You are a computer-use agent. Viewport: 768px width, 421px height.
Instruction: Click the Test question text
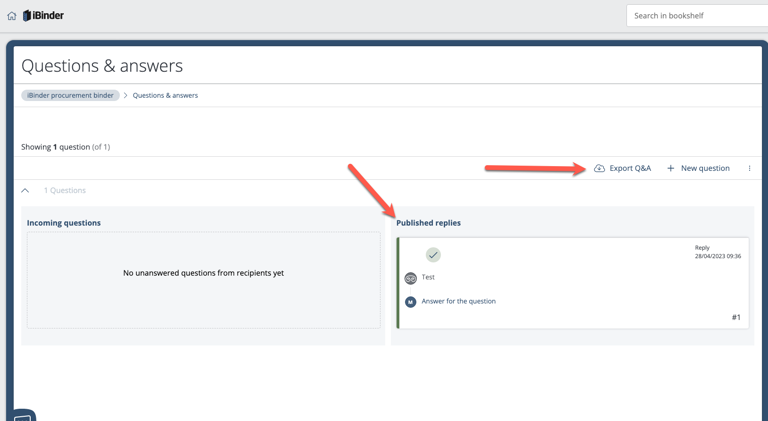tap(428, 277)
